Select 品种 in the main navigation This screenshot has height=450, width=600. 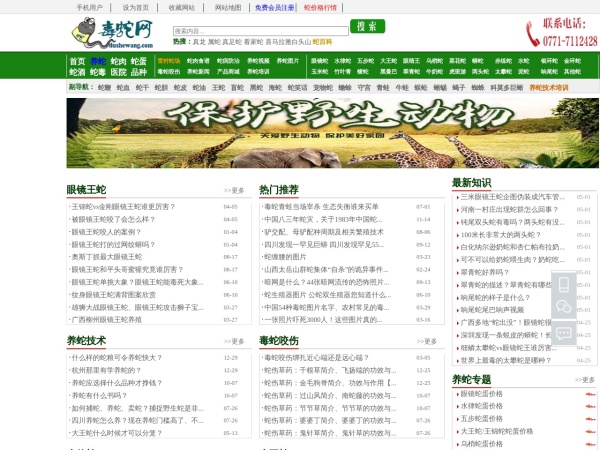139,72
